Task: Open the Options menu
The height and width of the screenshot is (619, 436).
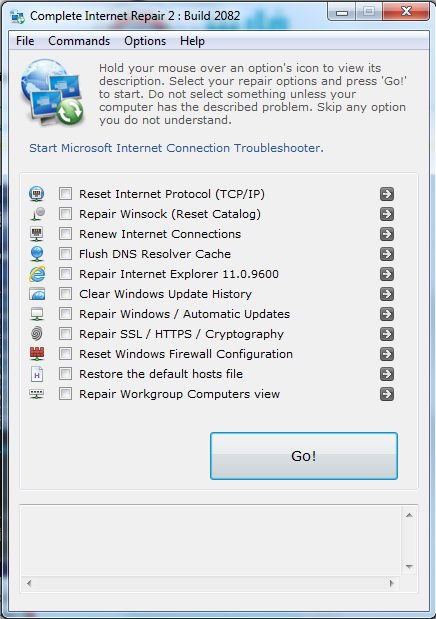Action: 145,41
